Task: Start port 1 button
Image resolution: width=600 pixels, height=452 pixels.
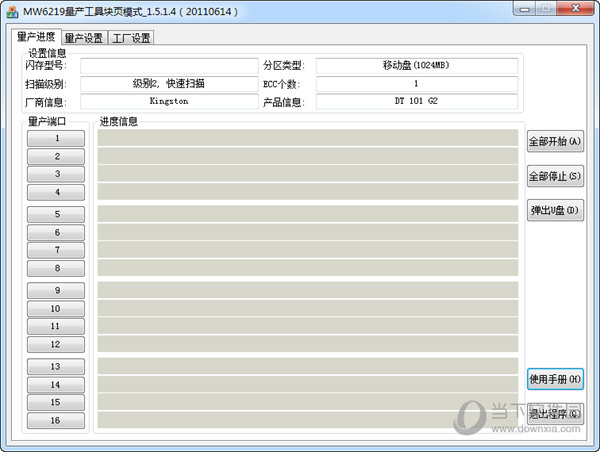Action: (56, 138)
